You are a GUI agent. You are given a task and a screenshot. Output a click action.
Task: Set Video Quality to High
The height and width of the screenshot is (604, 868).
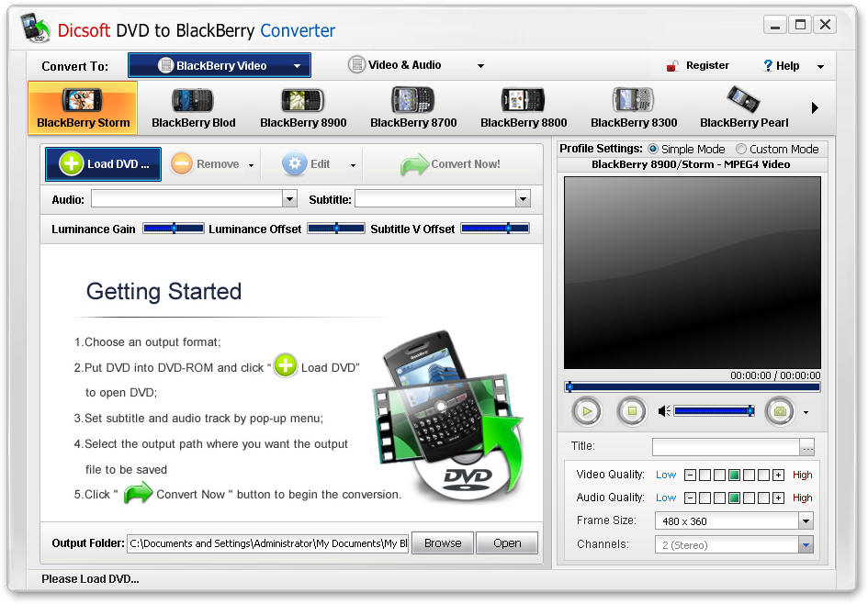pyautogui.click(x=802, y=475)
